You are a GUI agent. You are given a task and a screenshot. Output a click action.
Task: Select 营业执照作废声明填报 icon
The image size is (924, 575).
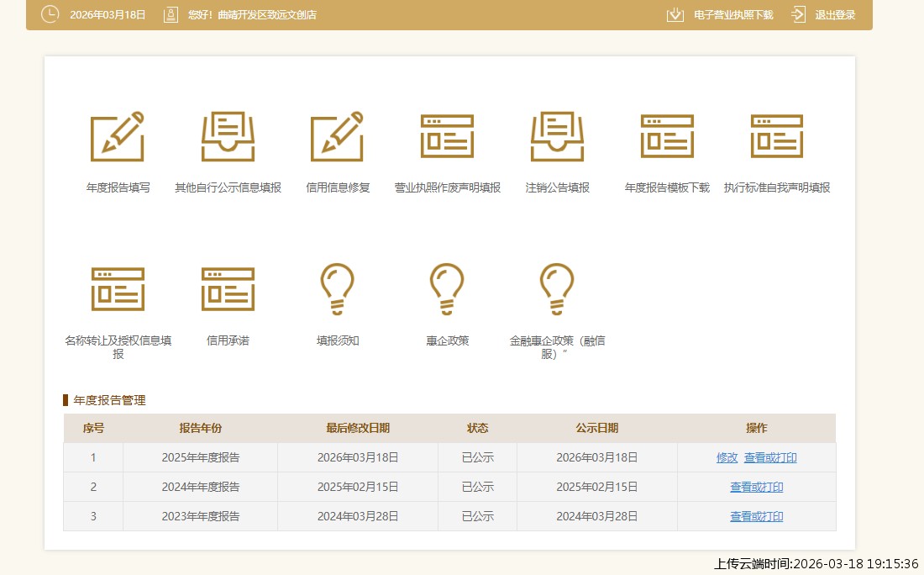pyautogui.click(x=447, y=137)
